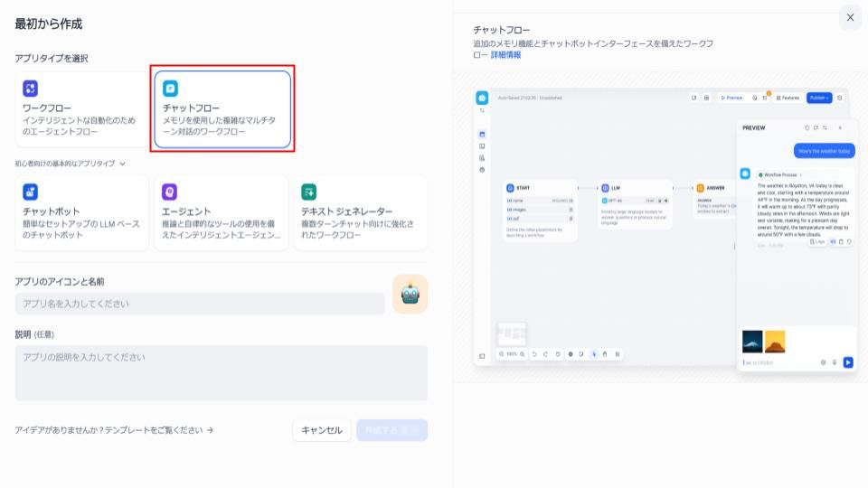Image resolution: width=868 pixels, height=488 pixels.
Task: Open the robot emoji app icon picker
Action: click(410, 294)
